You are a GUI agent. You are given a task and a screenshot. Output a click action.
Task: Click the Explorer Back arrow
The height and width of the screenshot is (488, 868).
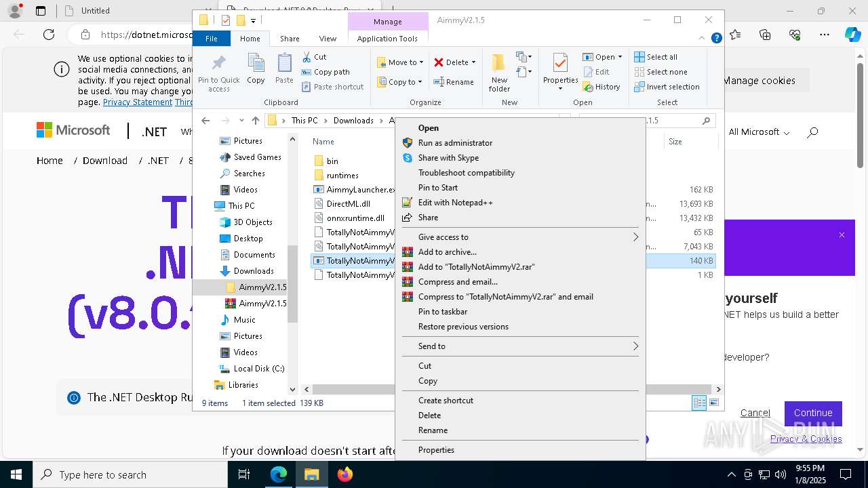pyautogui.click(x=205, y=121)
